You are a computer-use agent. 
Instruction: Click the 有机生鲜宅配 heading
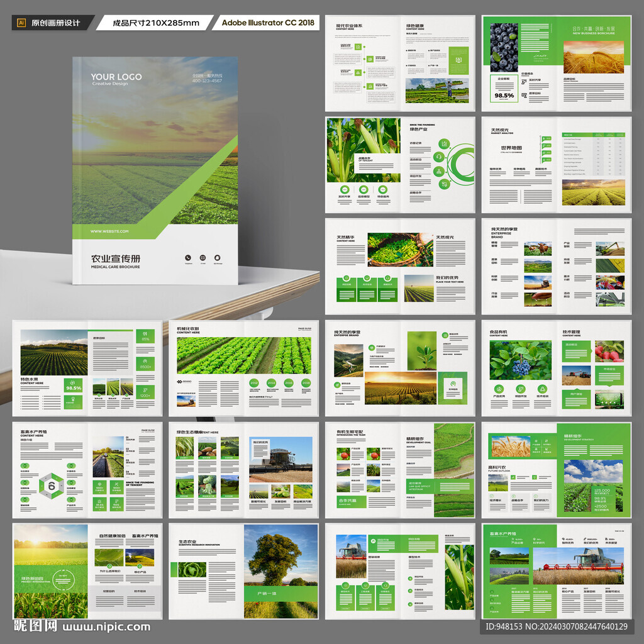pyautogui.click(x=350, y=431)
